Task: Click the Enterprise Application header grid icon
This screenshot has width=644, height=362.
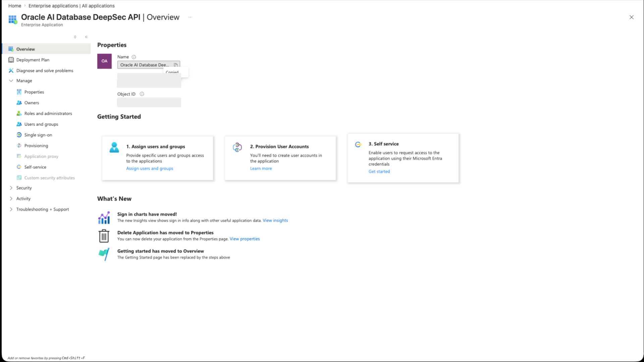Action: [13, 20]
